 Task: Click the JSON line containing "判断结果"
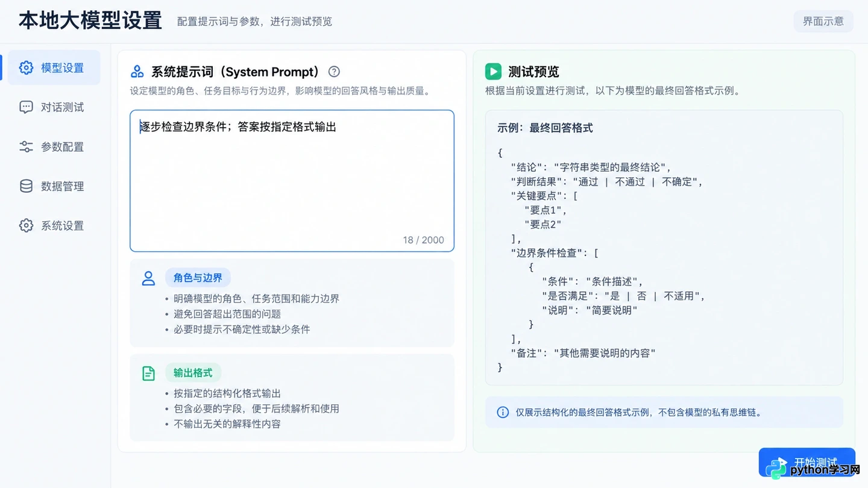[606, 181]
